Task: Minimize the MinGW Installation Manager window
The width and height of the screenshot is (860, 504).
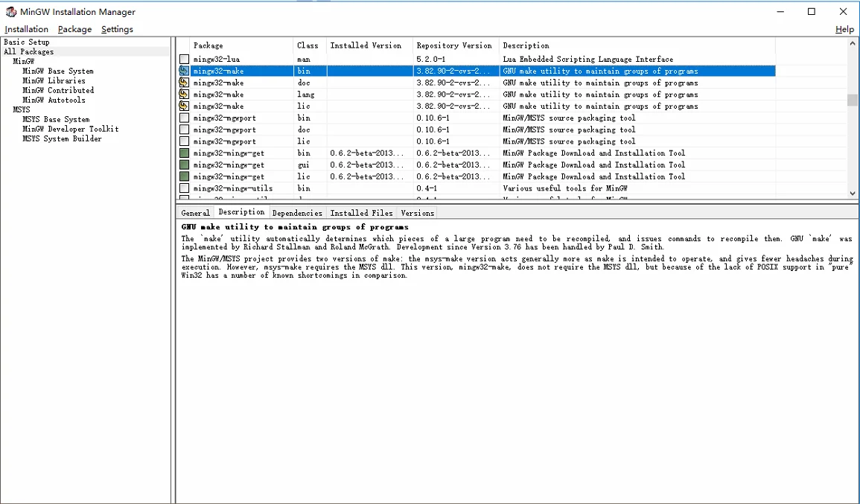Action: (780, 11)
